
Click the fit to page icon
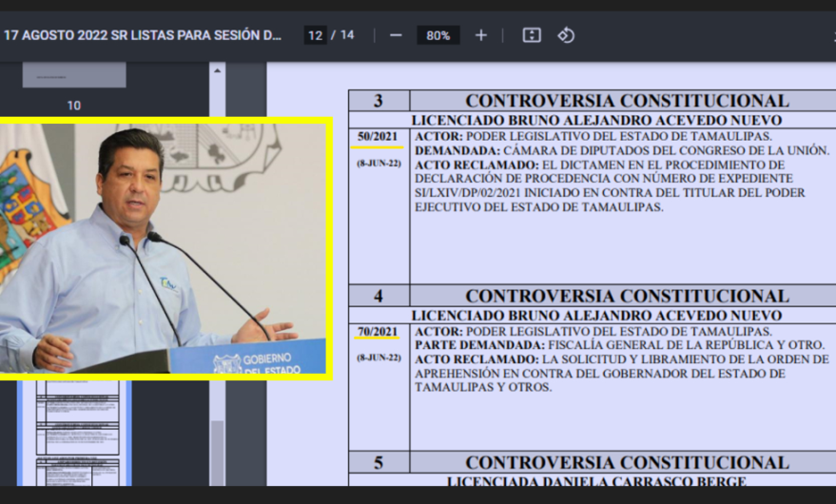tap(532, 35)
